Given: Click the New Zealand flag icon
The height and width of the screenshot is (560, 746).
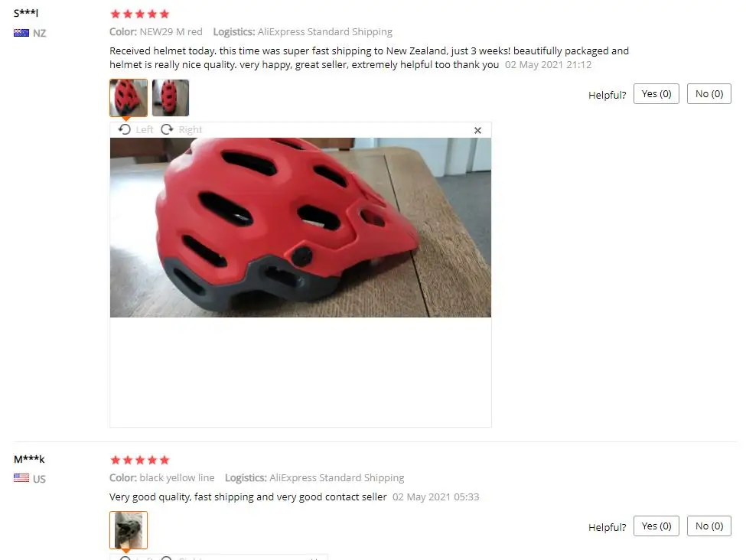Looking at the screenshot, I should 21,33.
